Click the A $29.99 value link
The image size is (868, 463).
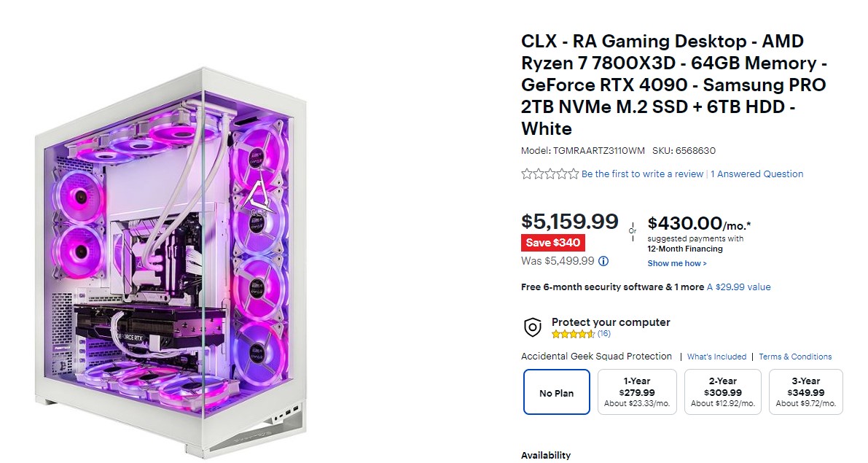coord(738,287)
